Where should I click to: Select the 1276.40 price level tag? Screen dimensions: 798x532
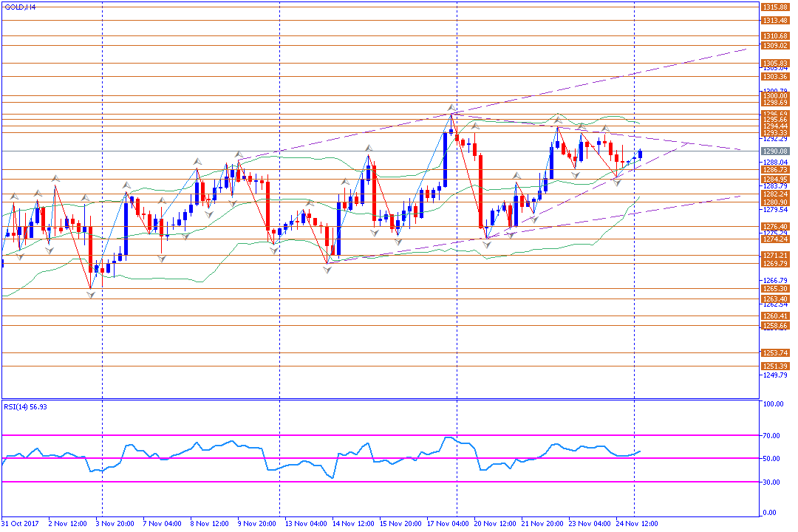[775, 227]
